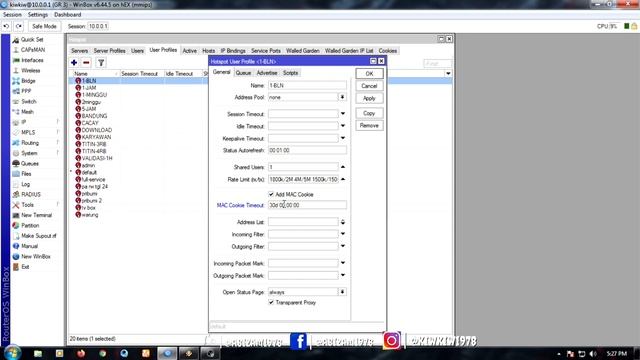Open Files in sidebar
The width and height of the screenshot is (640, 360).
click(x=26, y=173)
